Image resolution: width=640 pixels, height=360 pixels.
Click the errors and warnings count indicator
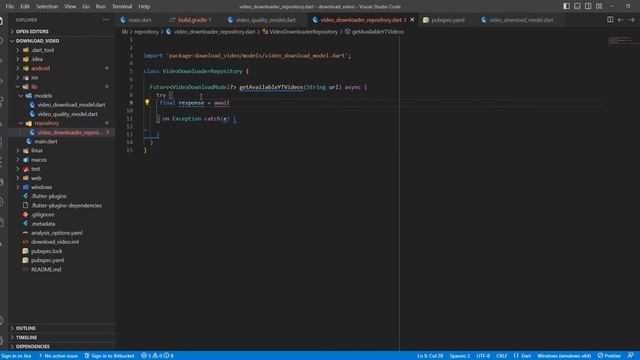coord(157,356)
